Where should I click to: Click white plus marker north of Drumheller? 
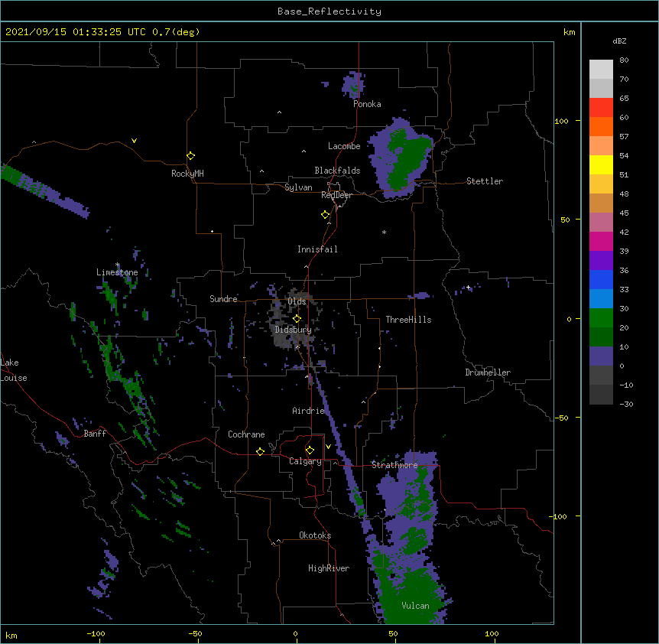tap(468, 287)
